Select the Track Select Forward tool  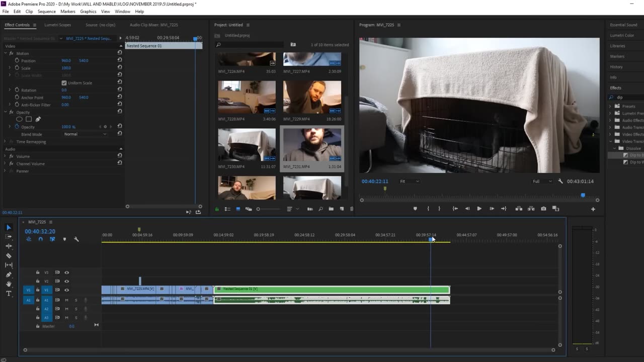click(9, 237)
